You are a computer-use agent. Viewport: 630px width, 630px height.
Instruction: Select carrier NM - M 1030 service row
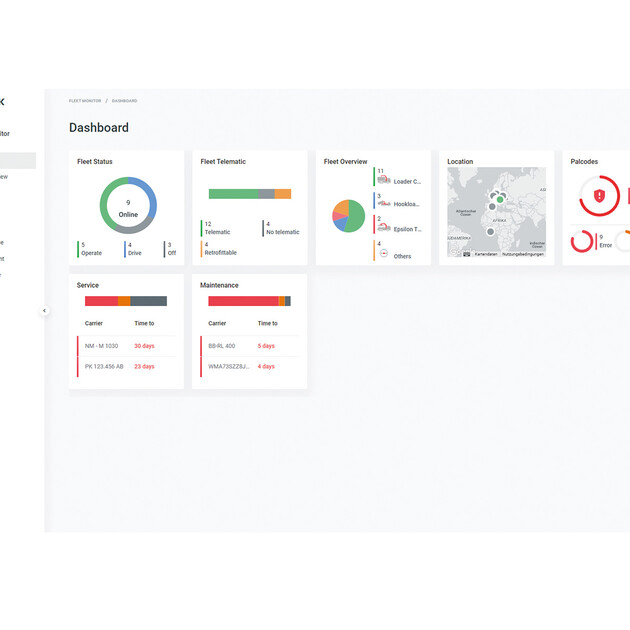(101, 346)
